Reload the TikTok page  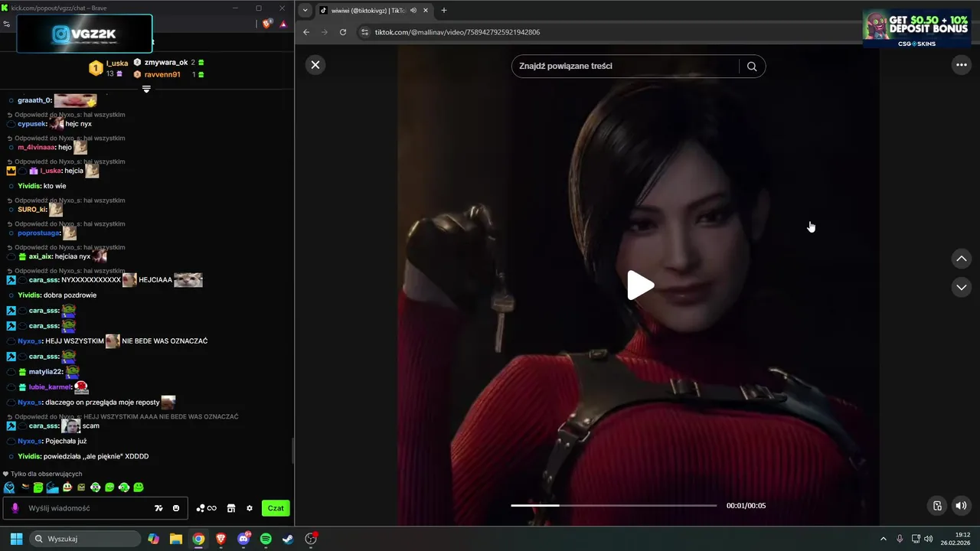pyautogui.click(x=343, y=32)
